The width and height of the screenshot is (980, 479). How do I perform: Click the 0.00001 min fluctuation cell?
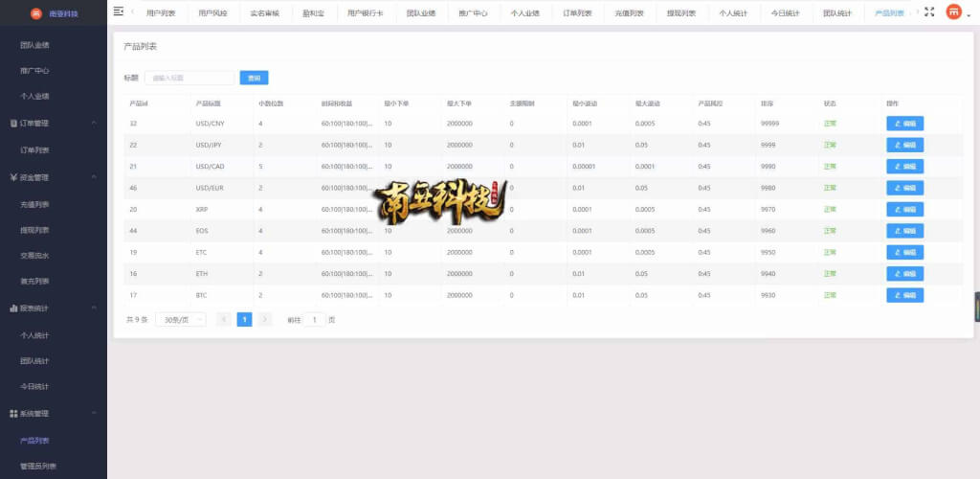coord(584,167)
